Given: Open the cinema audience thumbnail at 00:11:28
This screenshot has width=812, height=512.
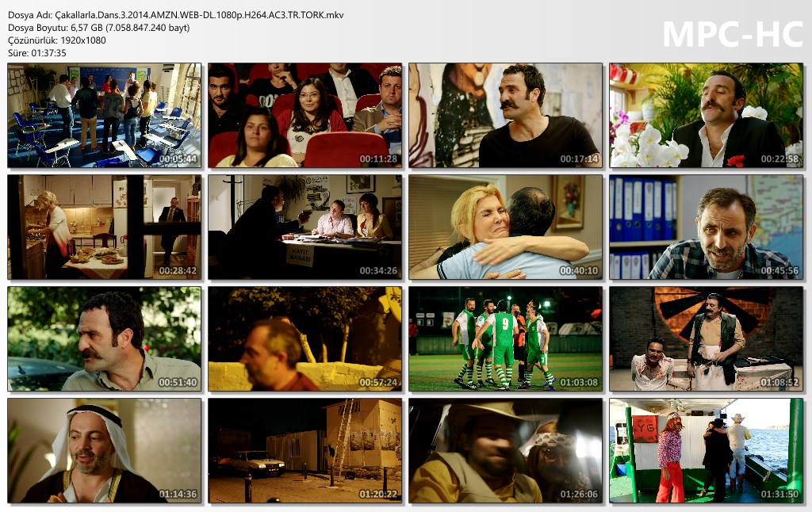Looking at the screenshot, I should click(x=304, y=116).
